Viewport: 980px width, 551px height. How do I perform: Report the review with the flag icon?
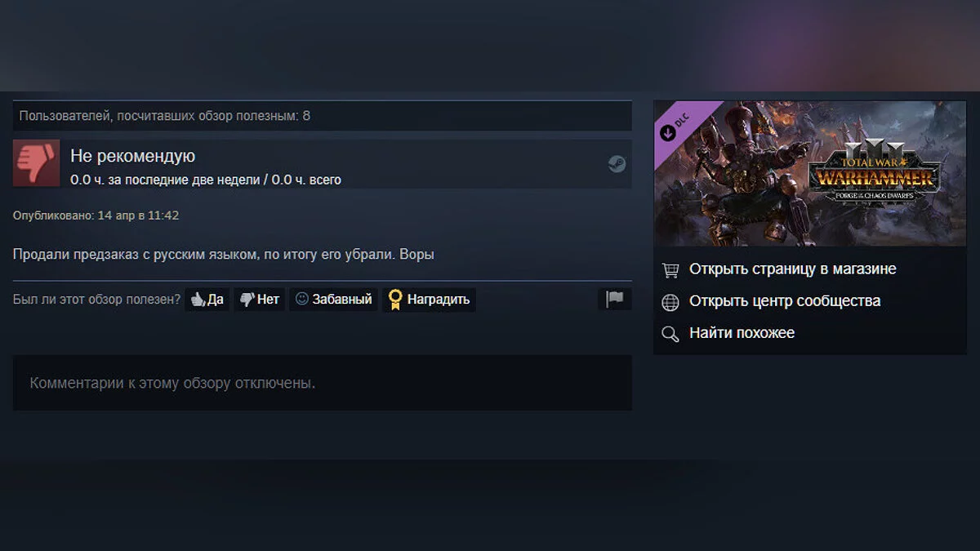tap(614, 299)
